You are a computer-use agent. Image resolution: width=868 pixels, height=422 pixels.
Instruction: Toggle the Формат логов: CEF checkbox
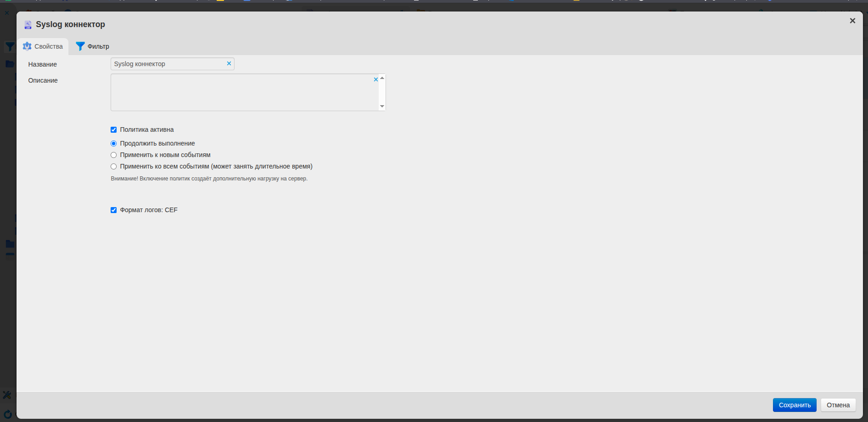coord(114,210)
